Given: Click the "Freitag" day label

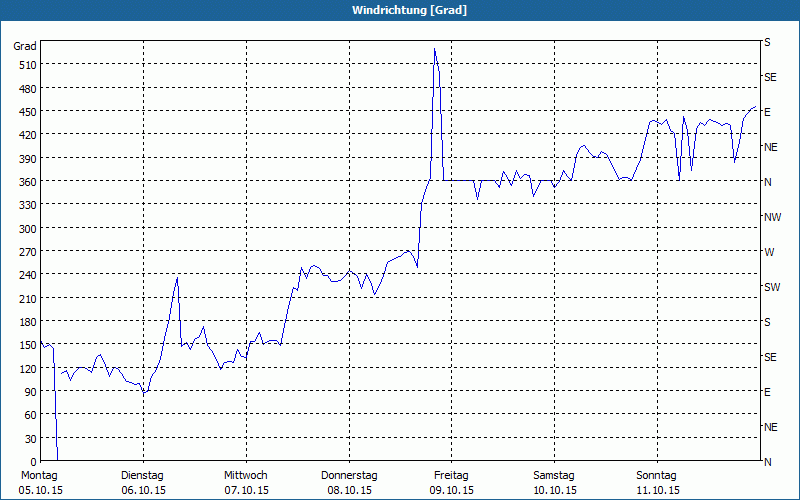Looking at the screenshot, I should point(451,476).
